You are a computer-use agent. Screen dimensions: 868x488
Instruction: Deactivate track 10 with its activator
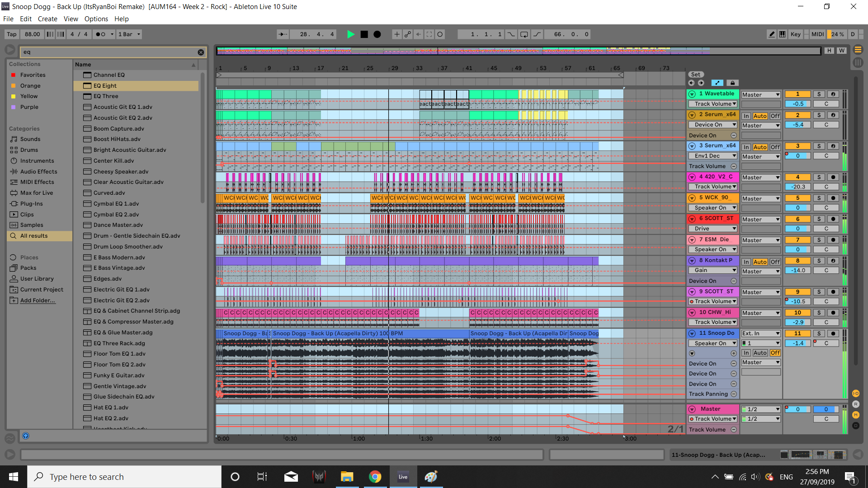(x=797, y=313)
